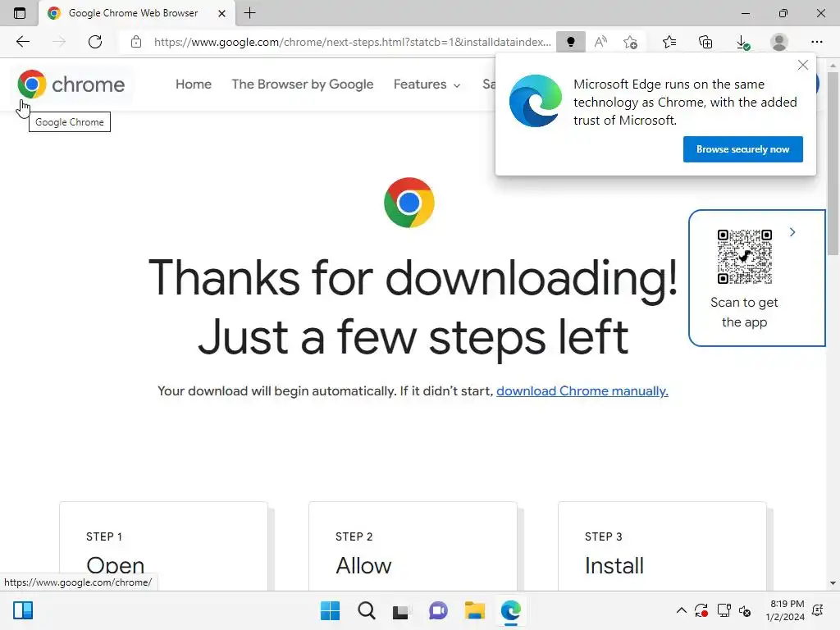Click the profile avatar icon
Screen dimensions: 840x630
[x=779, y=42]
